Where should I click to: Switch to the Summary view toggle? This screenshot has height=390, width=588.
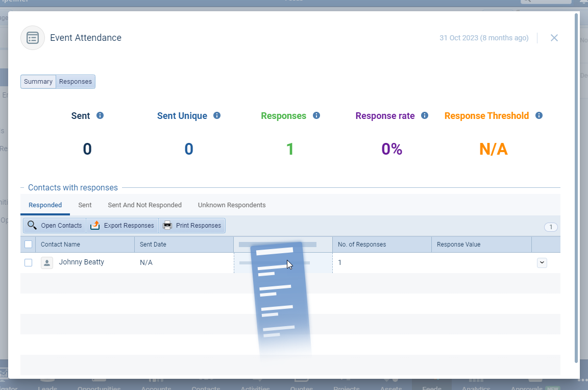click(x=38, y=82)
